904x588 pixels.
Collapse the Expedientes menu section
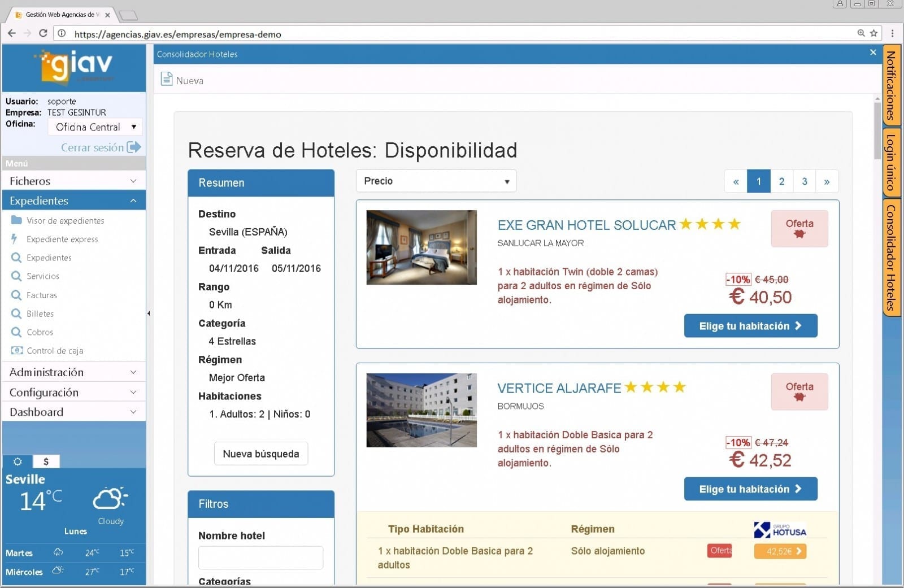coord(73,201)
